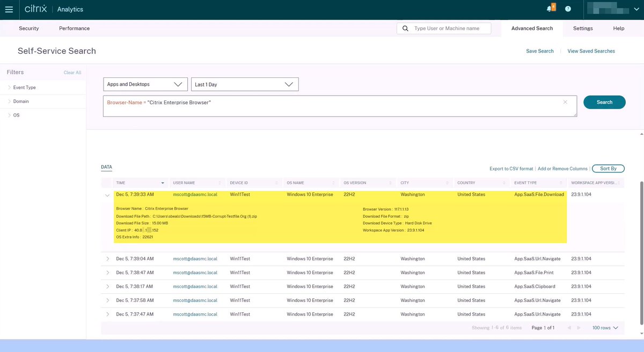The width and height of the screenshot is (644, 352).
Task: Collapse the expanded Dec 5 7:39:33 AM row
Action: (106, 195)
